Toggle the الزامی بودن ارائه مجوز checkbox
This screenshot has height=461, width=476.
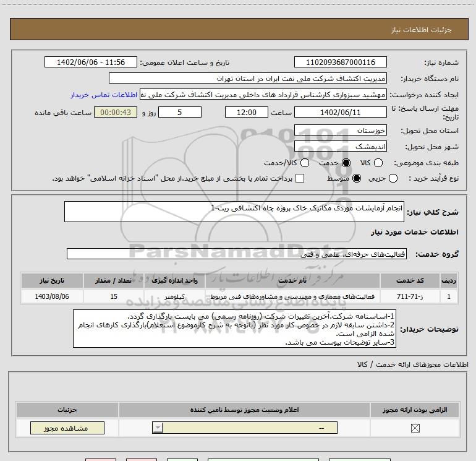click(415, 428)
